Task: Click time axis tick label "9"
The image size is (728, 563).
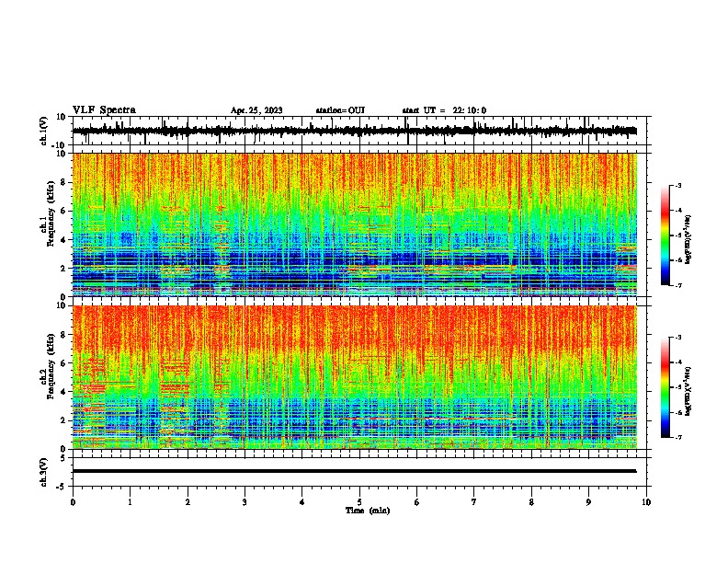Action: (588, 502)
